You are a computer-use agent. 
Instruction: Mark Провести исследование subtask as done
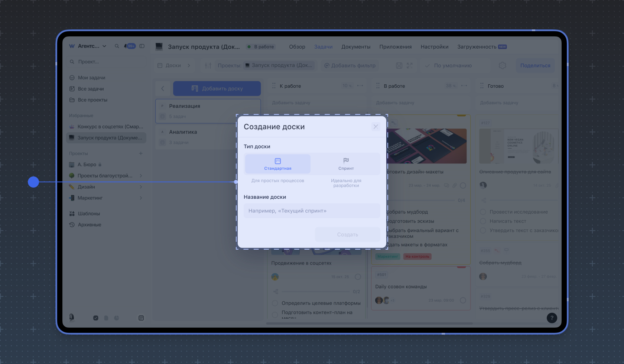[x=483, y=212]
